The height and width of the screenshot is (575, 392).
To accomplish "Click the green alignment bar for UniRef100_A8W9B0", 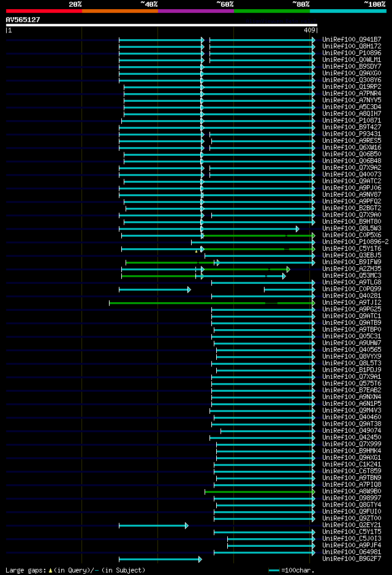I will click(260, 492).
